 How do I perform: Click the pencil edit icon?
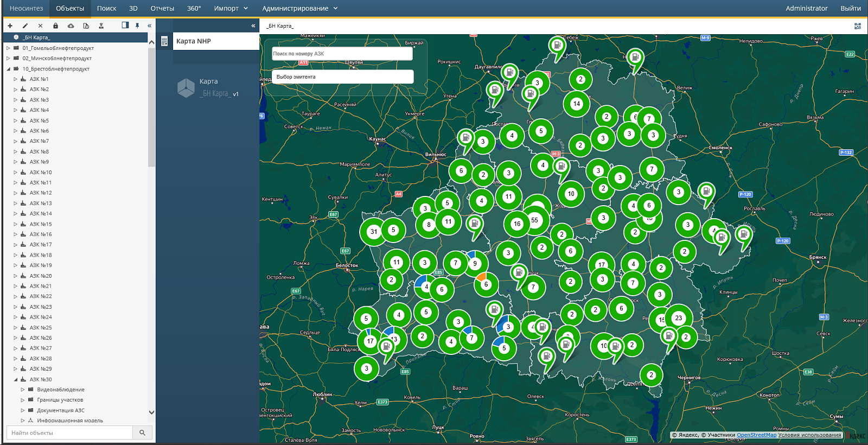tap(25, 26)
